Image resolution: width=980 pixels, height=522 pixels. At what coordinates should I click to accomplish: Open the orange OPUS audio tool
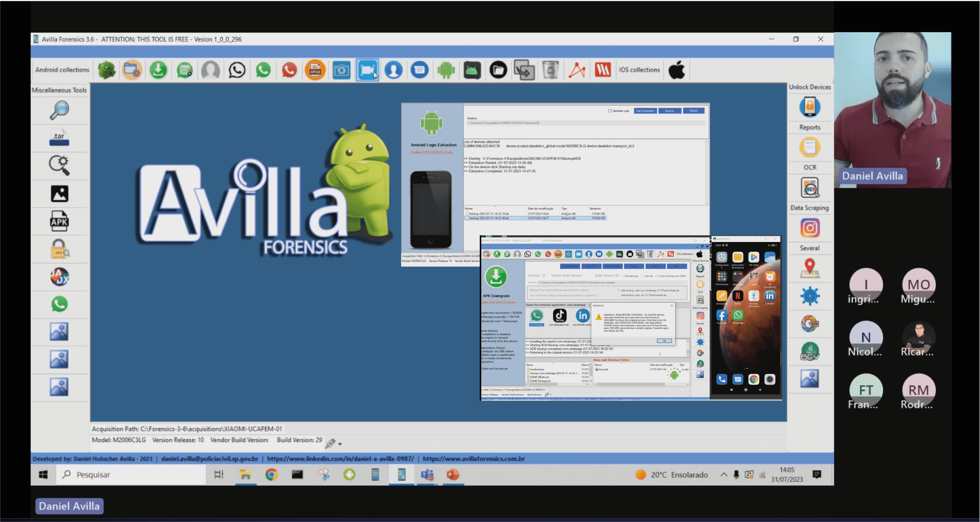coord(315,70)
